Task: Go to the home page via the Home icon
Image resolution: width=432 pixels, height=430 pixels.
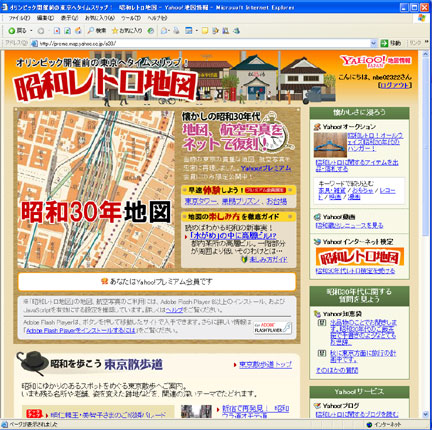Action: click(x=78, y=31)
